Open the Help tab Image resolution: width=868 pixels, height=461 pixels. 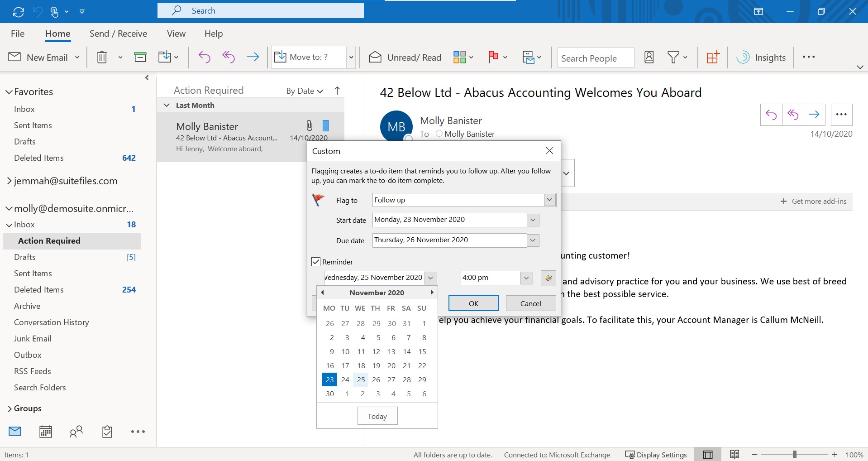coord(214,34)
